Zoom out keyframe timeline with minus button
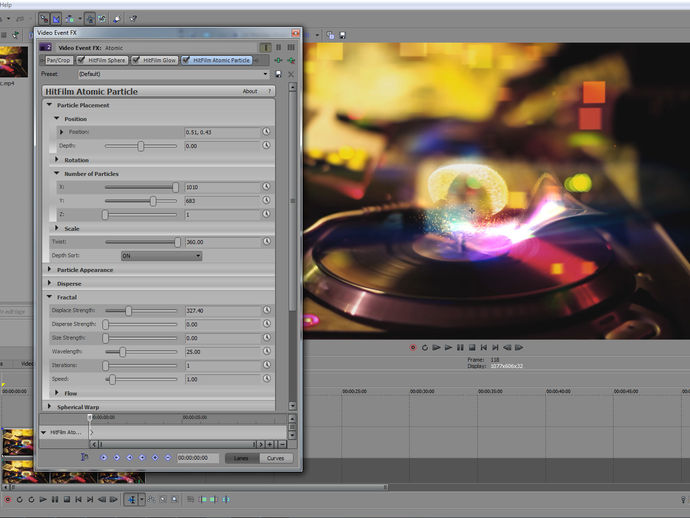Image resolution: width=690 pixels, height=518 pixels. coord(283,445)
